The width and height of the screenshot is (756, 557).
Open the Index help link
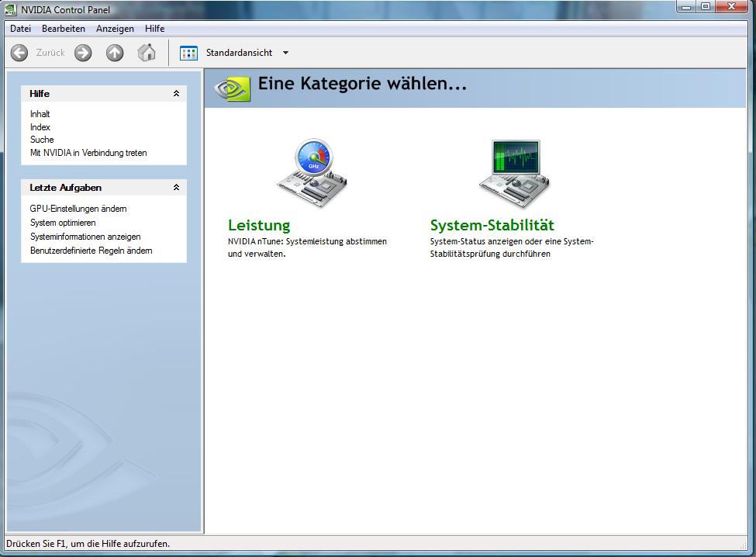(x=40, y=126)
